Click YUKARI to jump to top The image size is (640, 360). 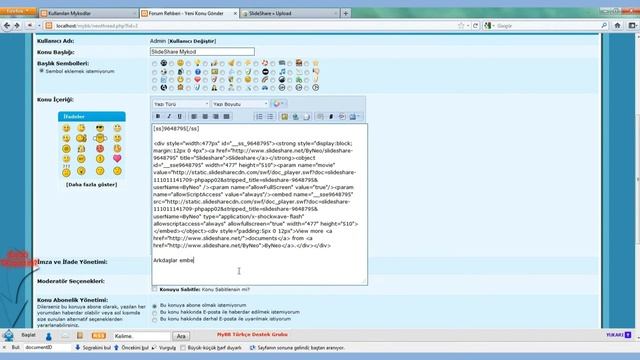coord(618,335)
